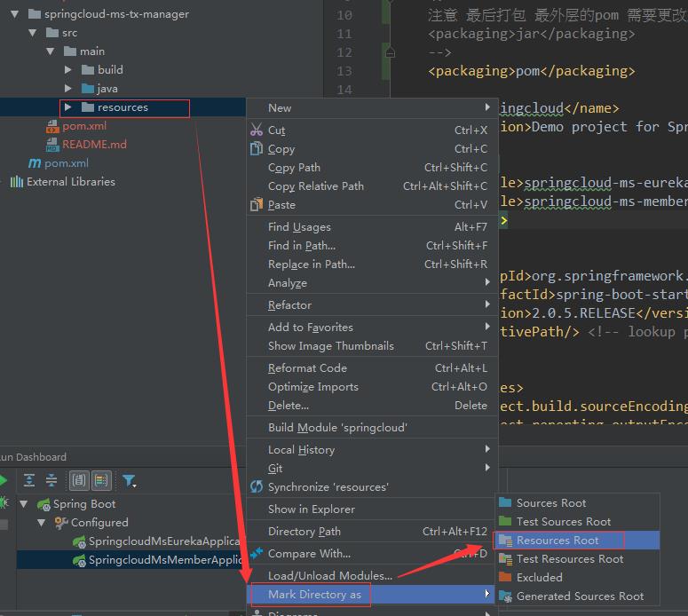688x616 pixels.
Task: Click the green Run button in Run Dashboard
Action: click(3, 480)
